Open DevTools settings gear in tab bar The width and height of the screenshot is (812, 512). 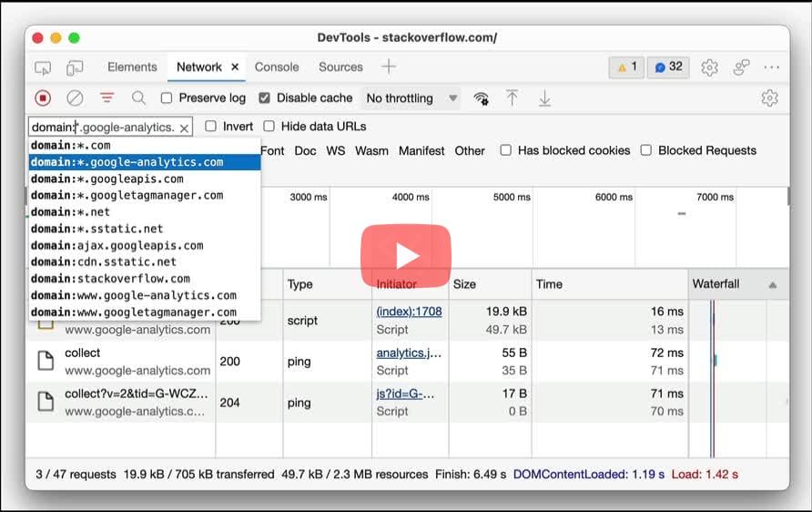click(709, 67)
